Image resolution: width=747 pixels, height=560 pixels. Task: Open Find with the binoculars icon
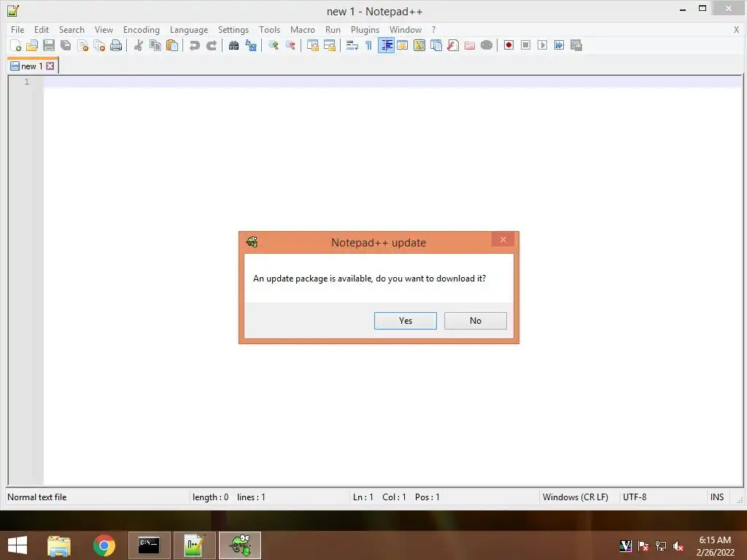233,45
